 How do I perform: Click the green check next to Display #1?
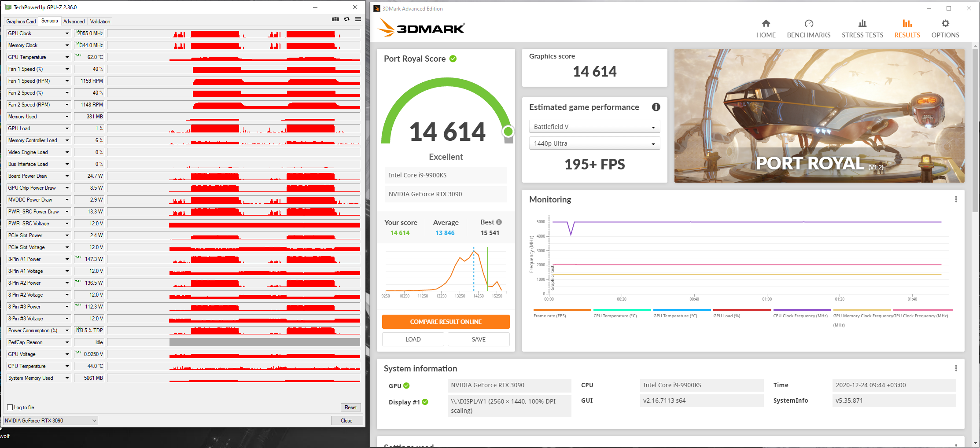425,402
